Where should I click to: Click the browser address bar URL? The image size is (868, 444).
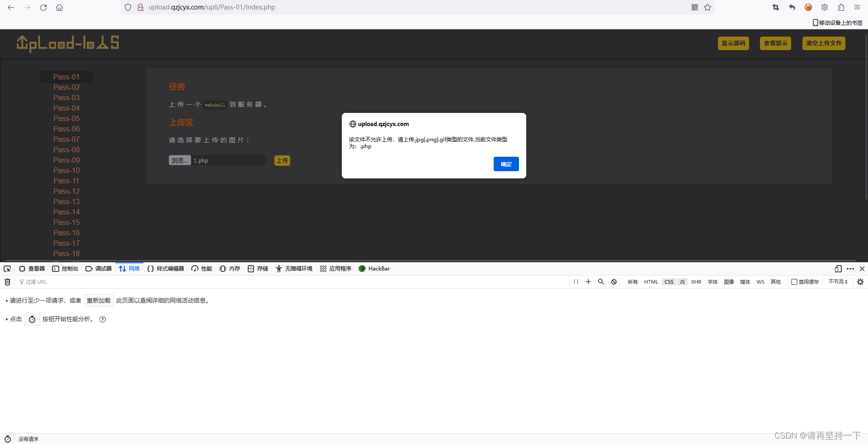click(212, 7)
